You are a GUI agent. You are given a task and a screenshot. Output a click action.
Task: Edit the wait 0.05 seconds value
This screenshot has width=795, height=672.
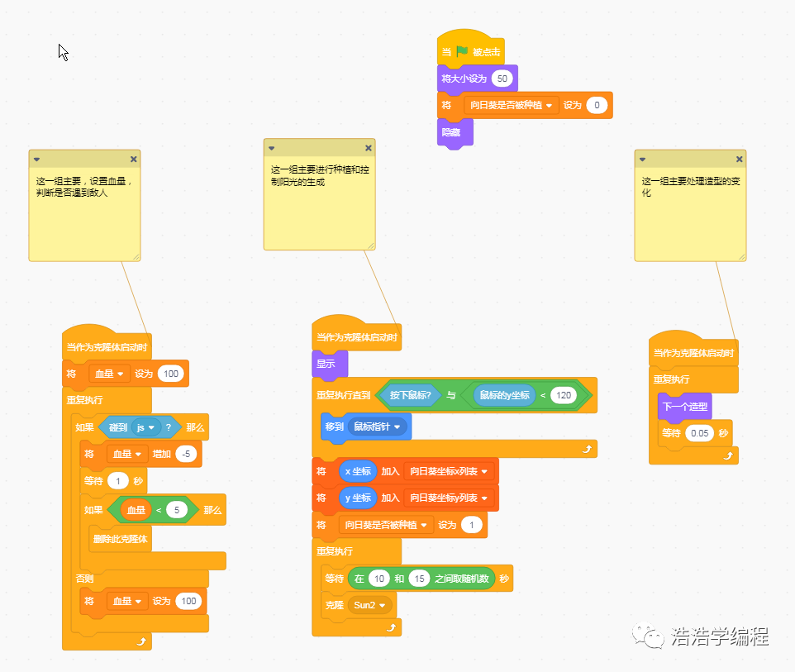pyautogui.click(x=700, y=433)
